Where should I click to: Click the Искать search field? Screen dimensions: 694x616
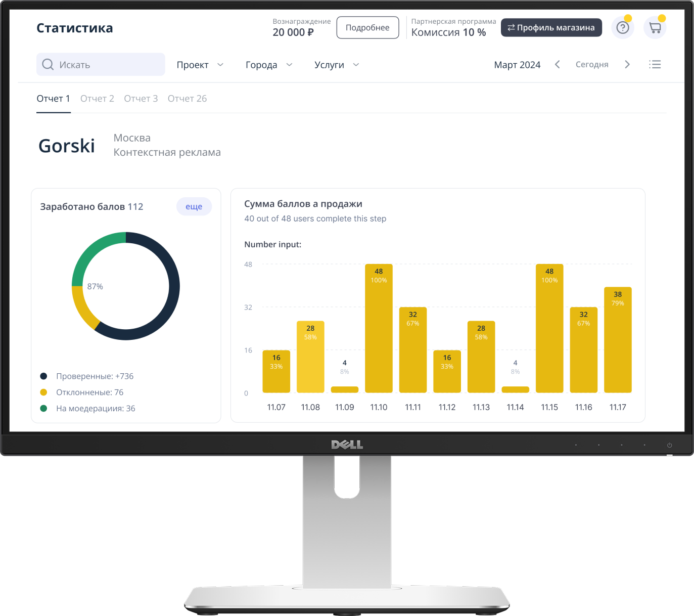click(x=101, y=64)
